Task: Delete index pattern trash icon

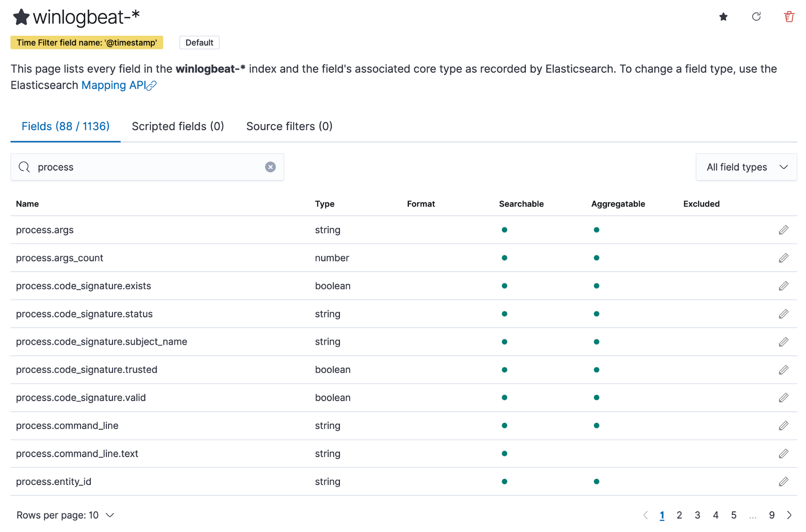Action: click(789, 17)
